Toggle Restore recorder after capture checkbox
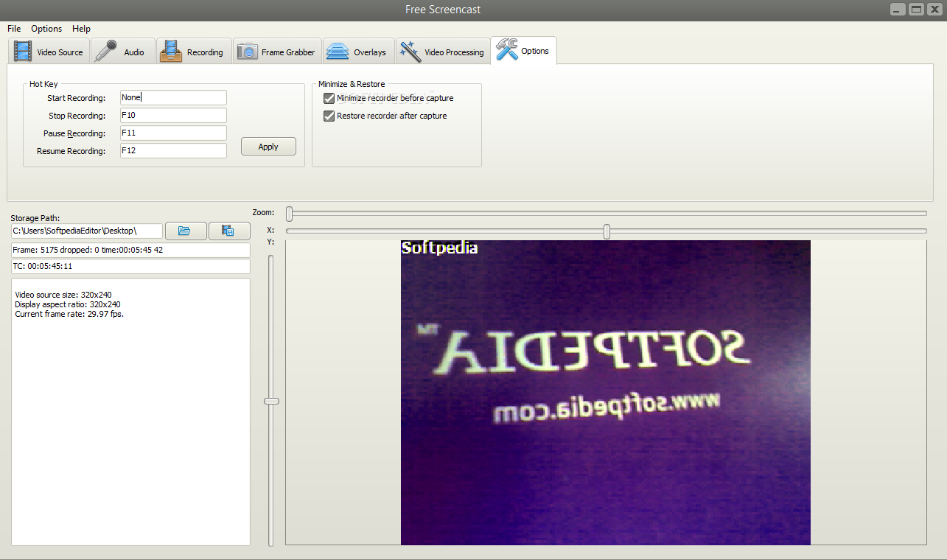Screen dimensions: 947x560 [x=329, y=116]
